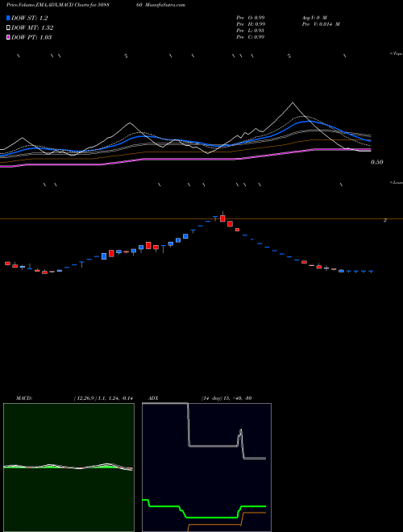Click the peak of the white EMA line
Viewport: 403px width, 532px height.
coord(293,103)
